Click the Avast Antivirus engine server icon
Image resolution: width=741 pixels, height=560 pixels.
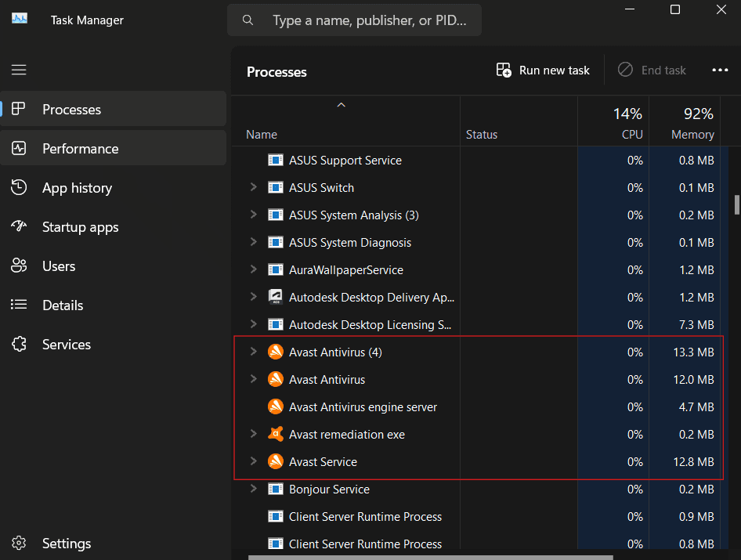[276, 406]
